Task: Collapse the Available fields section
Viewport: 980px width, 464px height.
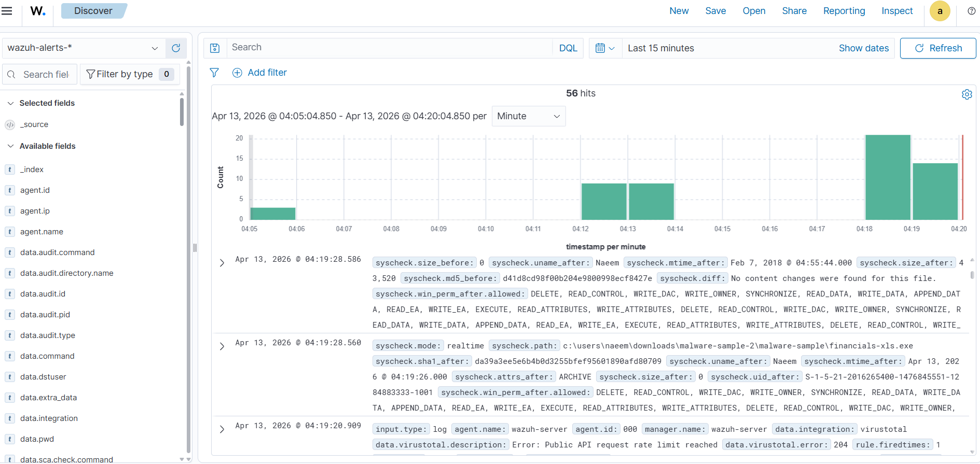Action: (x=10, y=146)
